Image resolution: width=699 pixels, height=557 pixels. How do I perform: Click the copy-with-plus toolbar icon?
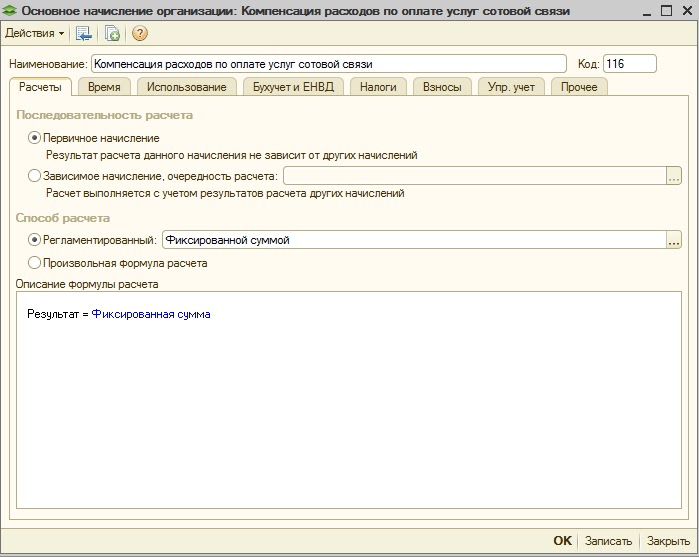pyautogui.click(x=112, y=33)
